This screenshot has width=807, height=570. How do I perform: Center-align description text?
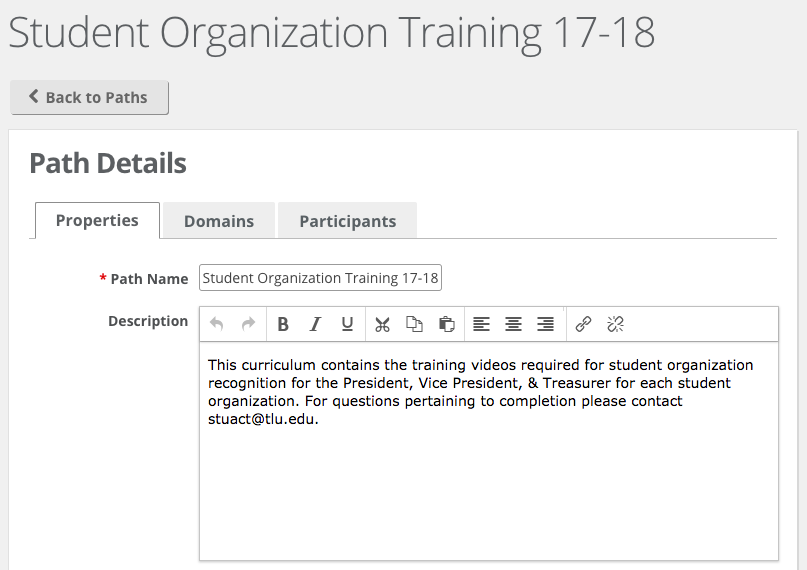coord(513,324)
